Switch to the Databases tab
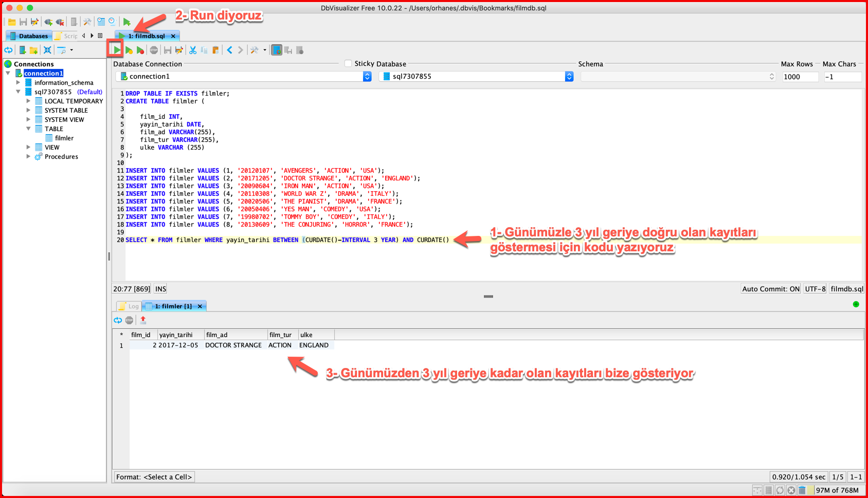Screen dimensions: 868x498 click(x=29, y=36)
